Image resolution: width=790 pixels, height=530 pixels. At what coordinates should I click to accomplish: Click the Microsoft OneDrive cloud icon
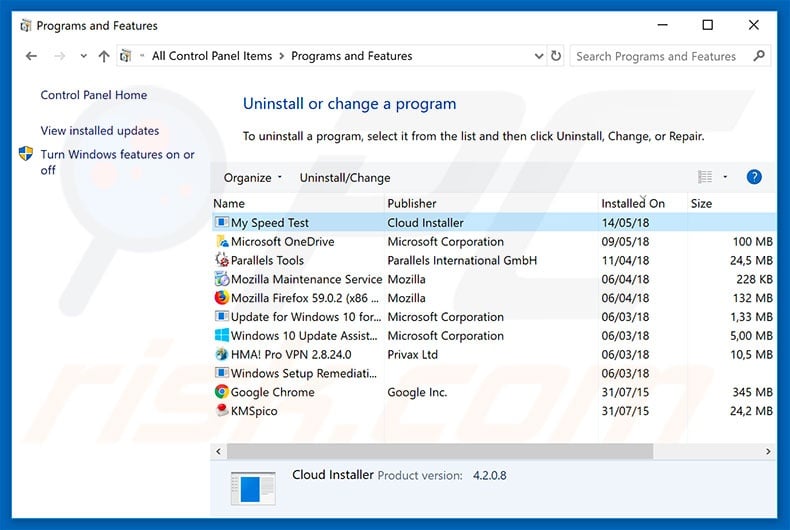(x=222, y=242)
